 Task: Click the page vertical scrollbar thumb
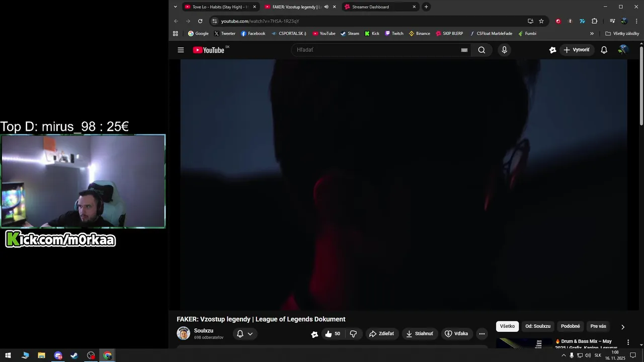(641, 85)
